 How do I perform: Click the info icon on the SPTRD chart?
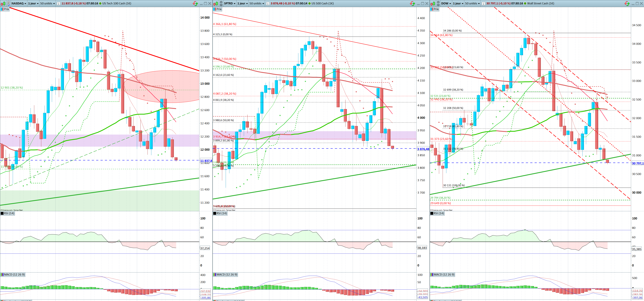point(268,4)
